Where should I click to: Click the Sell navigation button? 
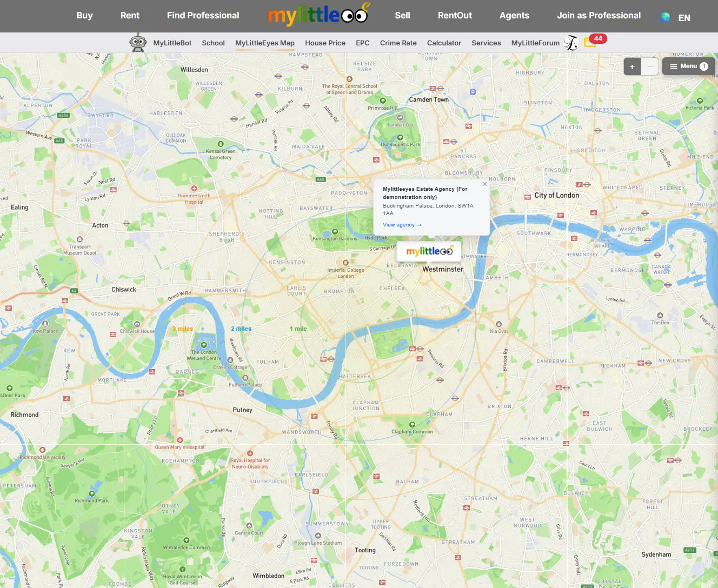(x=402, y=16)
